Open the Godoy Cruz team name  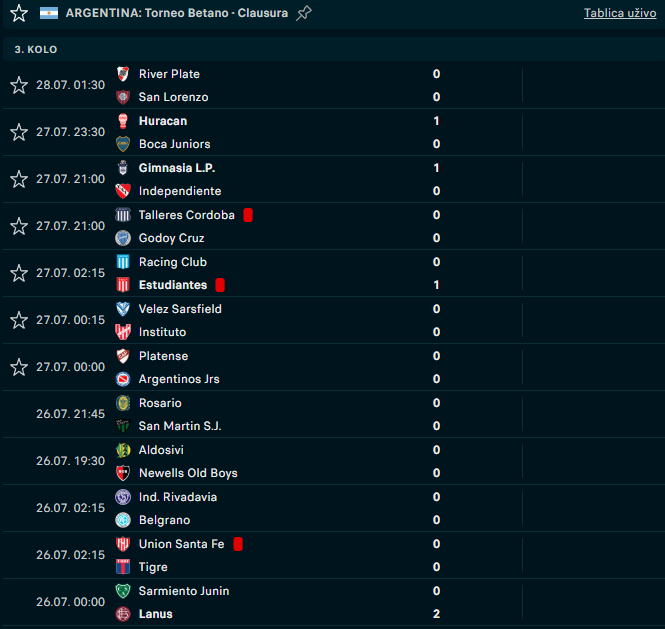[171, 238]
